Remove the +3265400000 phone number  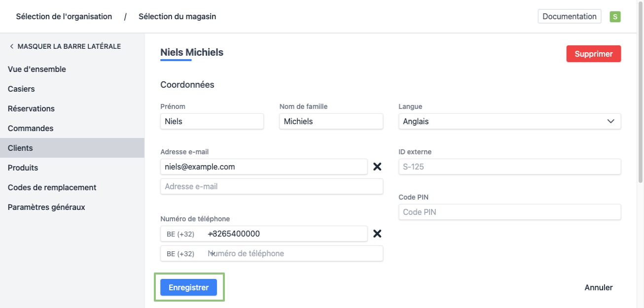pyautogui.click(x=377, y=234)
